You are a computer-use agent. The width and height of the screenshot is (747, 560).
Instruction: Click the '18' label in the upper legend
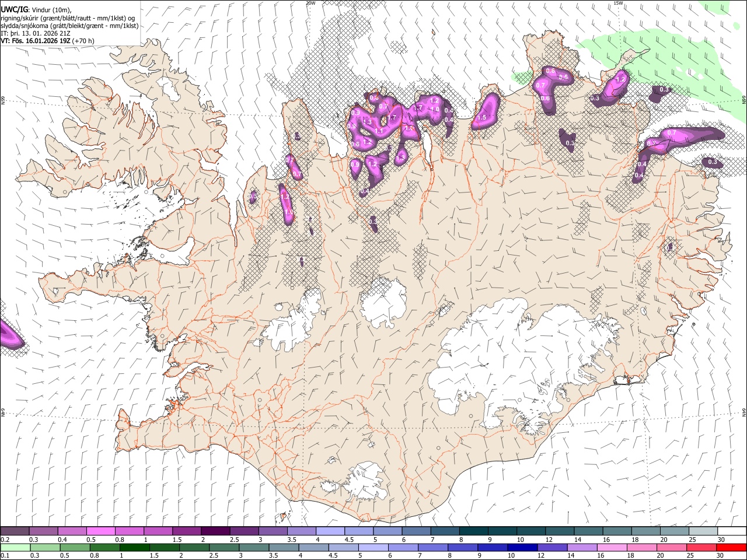point(634,540)
